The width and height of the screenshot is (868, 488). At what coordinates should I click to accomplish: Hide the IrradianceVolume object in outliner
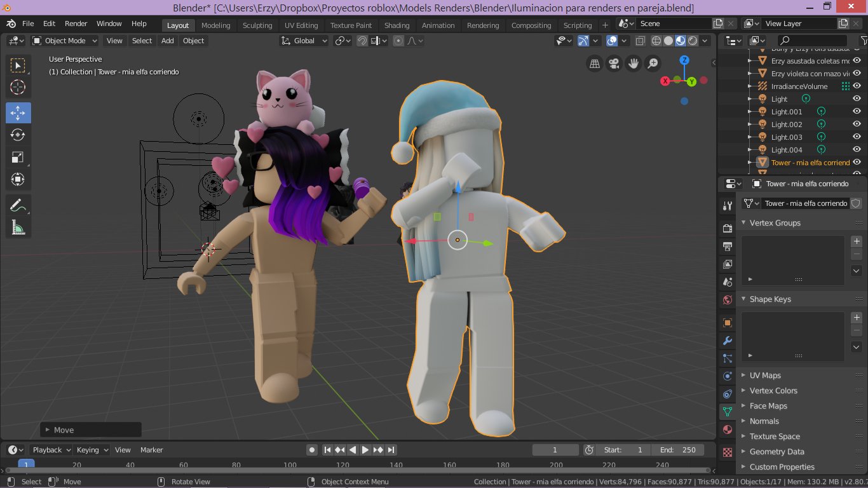pyautogui.click(x=857, y=86)
